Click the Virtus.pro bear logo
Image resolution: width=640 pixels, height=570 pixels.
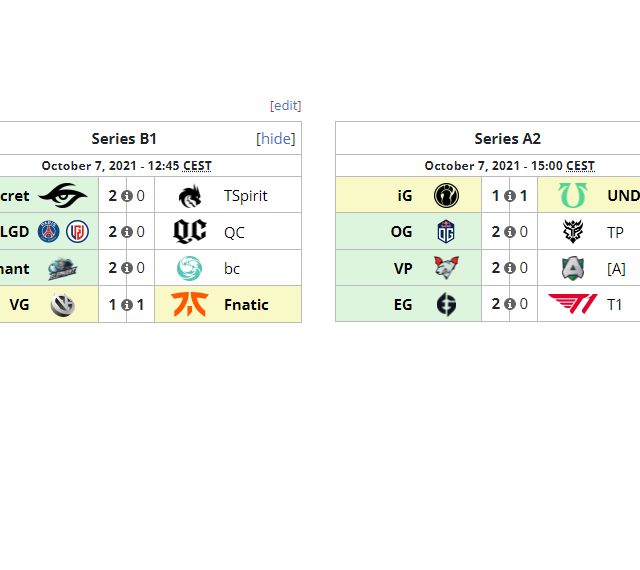(446, 268)
